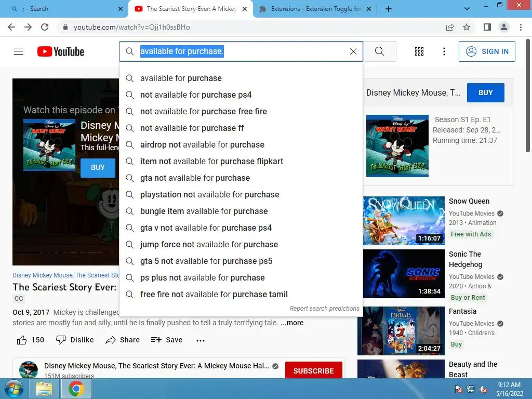Open the YouTube apps grid icon

coord(419,51)
